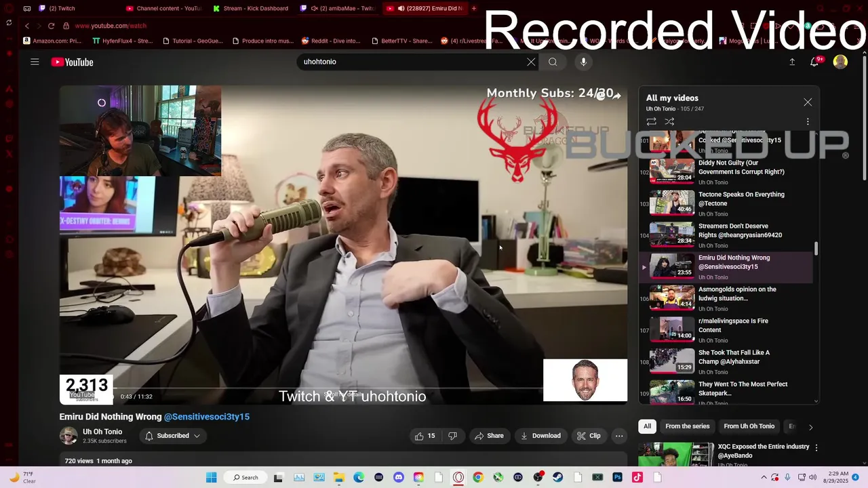Open the Uh Oh Tonio channel name link

point(102,432)
